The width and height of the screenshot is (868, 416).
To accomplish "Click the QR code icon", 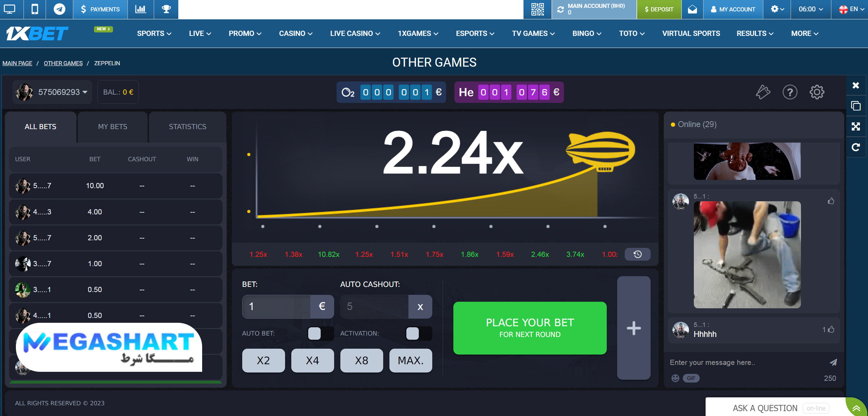I will [x=537, y=9].
